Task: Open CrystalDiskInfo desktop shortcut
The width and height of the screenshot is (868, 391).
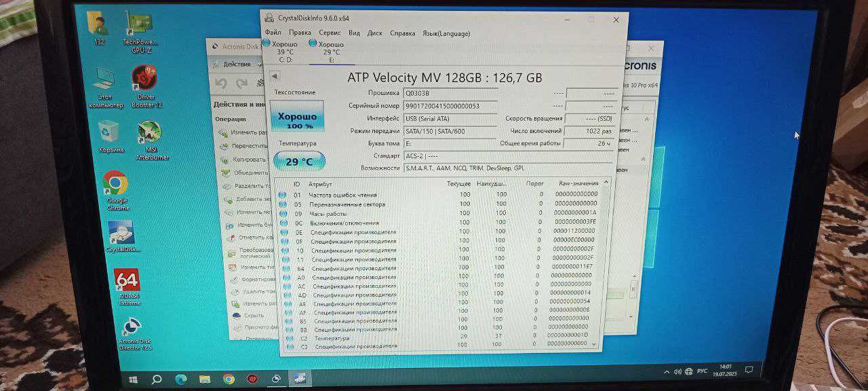Action: [x=123, y=237]
